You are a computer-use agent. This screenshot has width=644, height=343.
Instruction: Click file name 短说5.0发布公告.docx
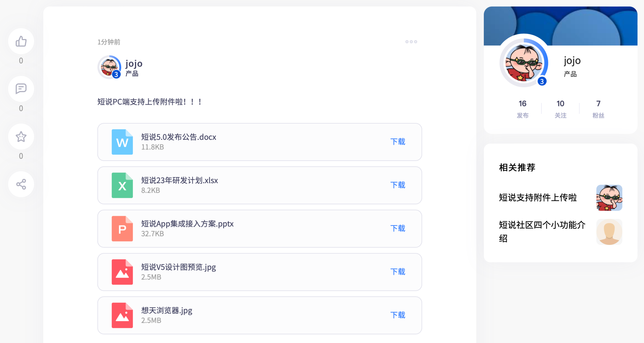[179, 137]
